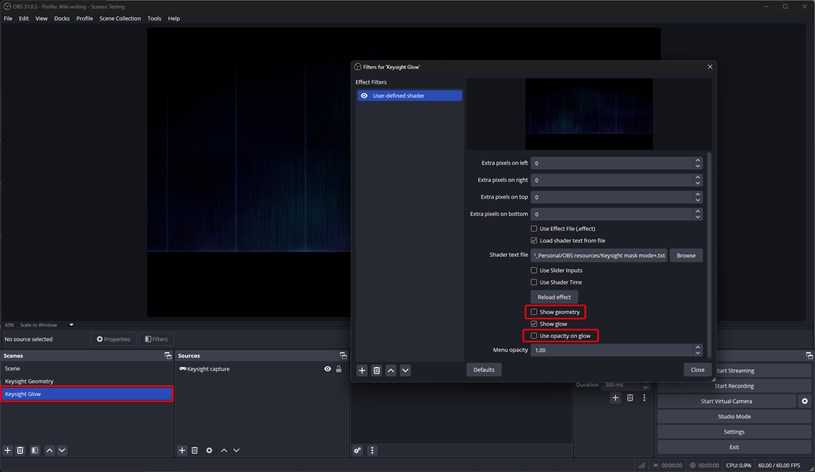This screenshot has height=472, width=815.
Task: Click the Reload effect button
Action: pyautogui.click(x=554, y=297)
